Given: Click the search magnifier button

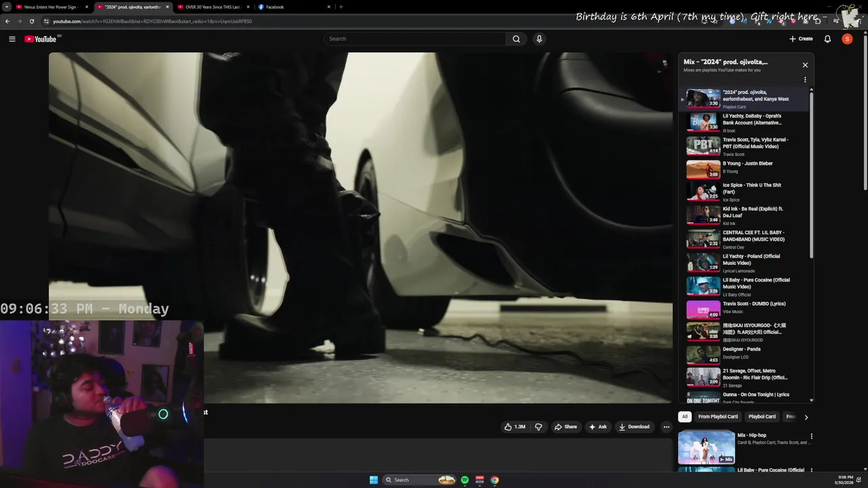Looking at the screenshot, I should pyautogui.click(x=516, y=39).
